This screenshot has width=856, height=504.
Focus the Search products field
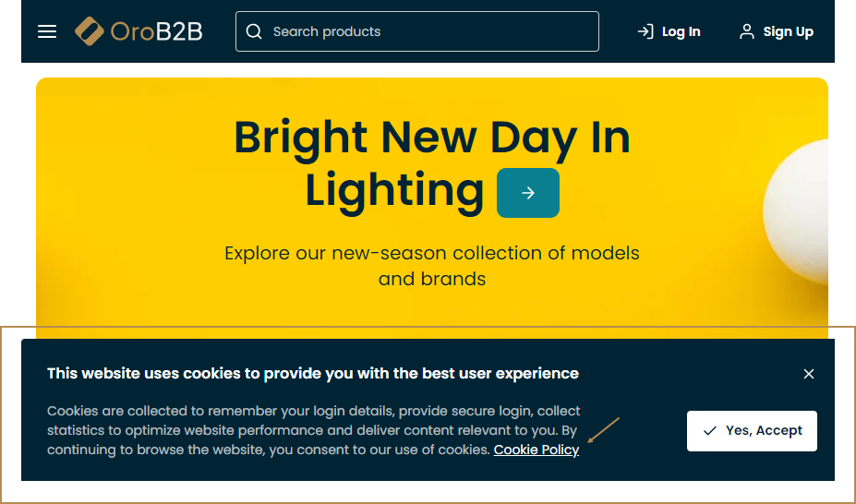click(425, 31)
